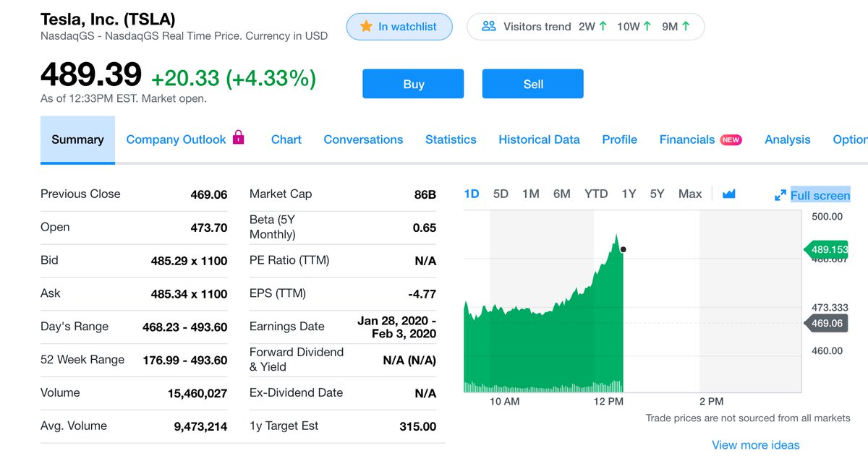
Task: Click the Earnings Date Jan 28, 2020 value
Action: (x=396, y=327)
